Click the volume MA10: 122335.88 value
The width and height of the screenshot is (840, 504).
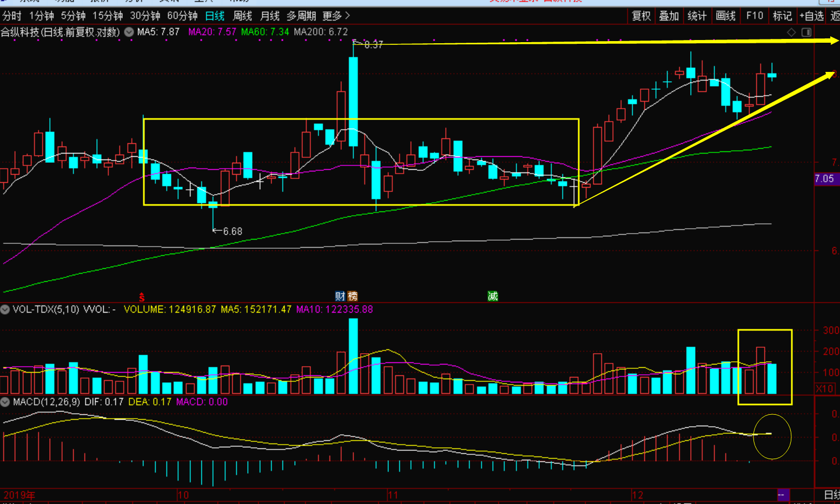334,309
